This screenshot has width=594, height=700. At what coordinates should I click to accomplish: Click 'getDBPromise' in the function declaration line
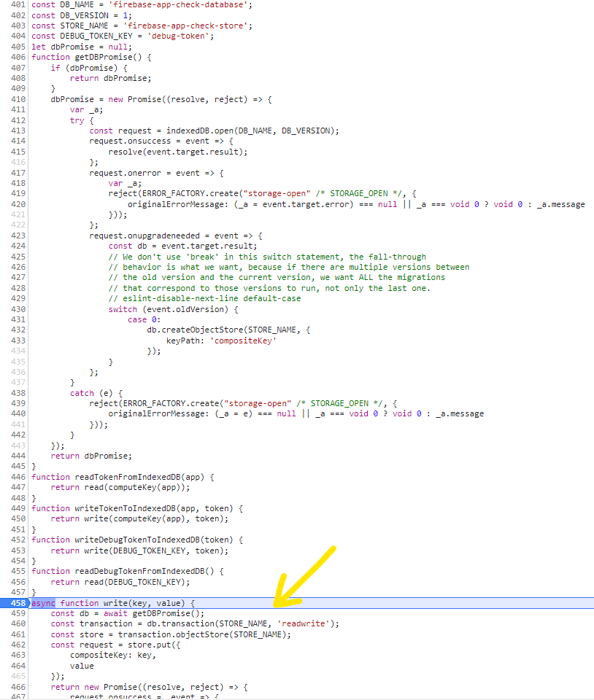coord(104,57)
